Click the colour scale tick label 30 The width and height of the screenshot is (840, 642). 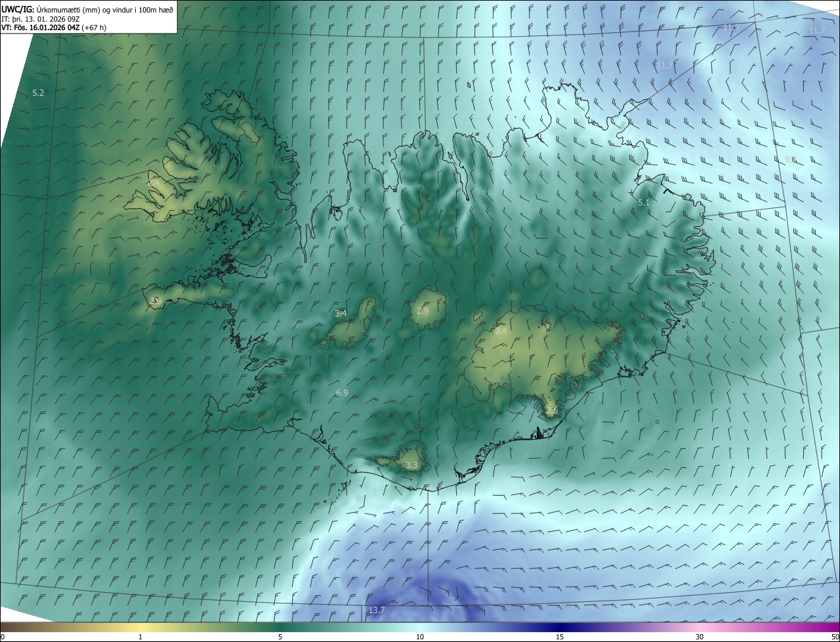coord(700,637)
